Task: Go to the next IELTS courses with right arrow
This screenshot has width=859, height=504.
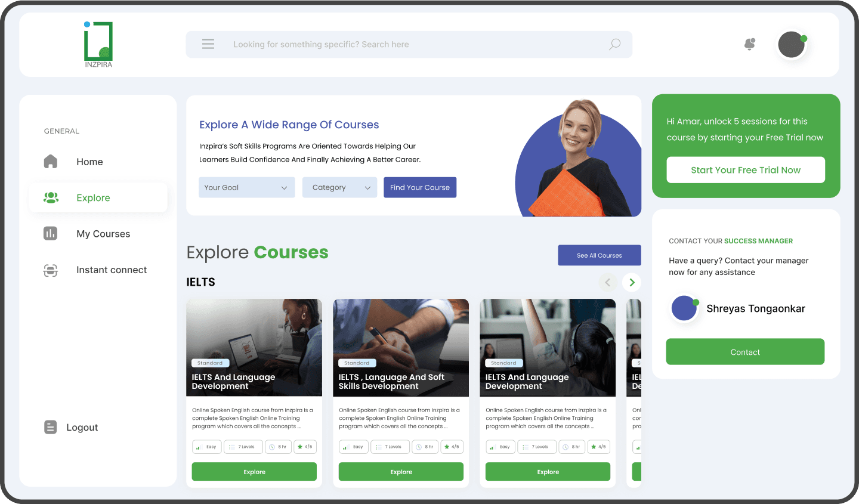Action: coord(632,282)
